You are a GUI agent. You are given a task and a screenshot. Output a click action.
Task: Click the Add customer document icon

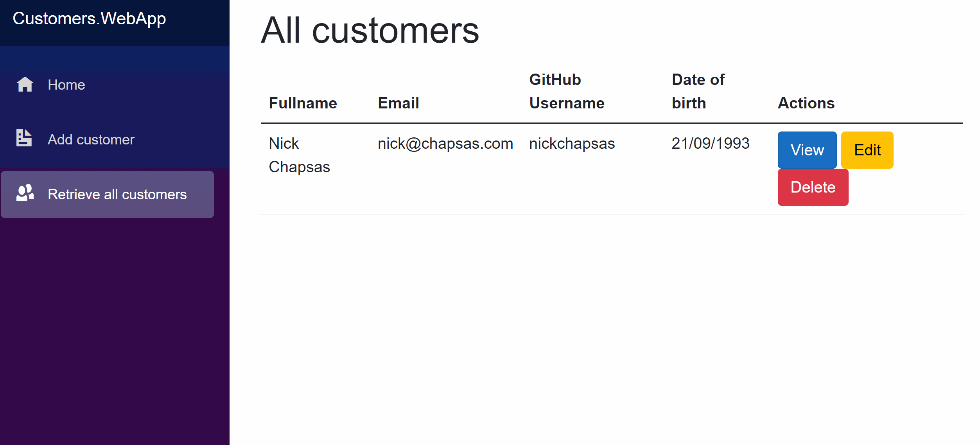coord(24,138)
